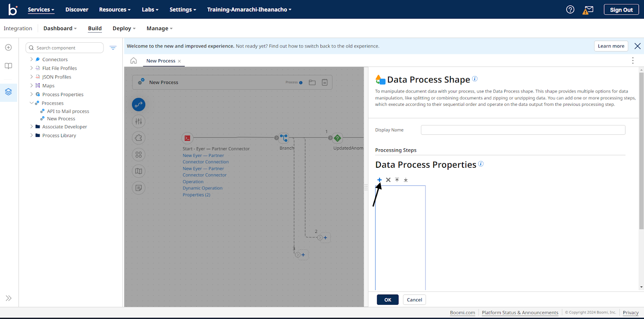The width and height of the screenshot is (644, 319).
Task: Open New Process in tree
Action: 61,119
